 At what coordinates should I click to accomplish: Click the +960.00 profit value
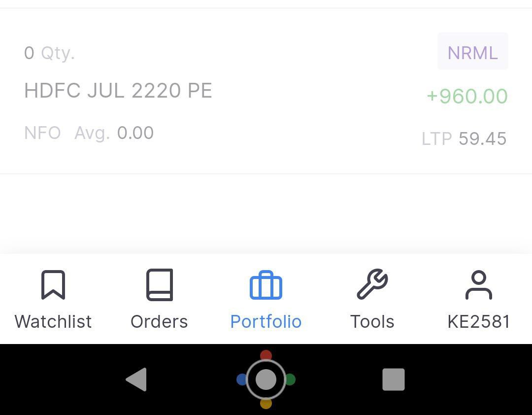pos(467,96)
